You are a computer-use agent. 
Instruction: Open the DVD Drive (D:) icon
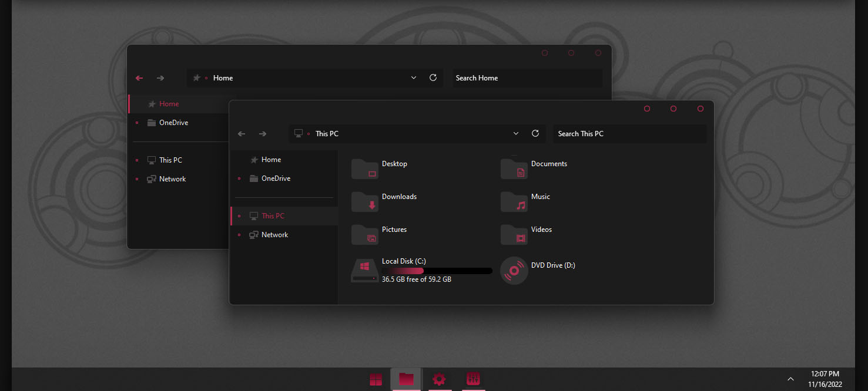pyautogui.click(x=514, y=270)
